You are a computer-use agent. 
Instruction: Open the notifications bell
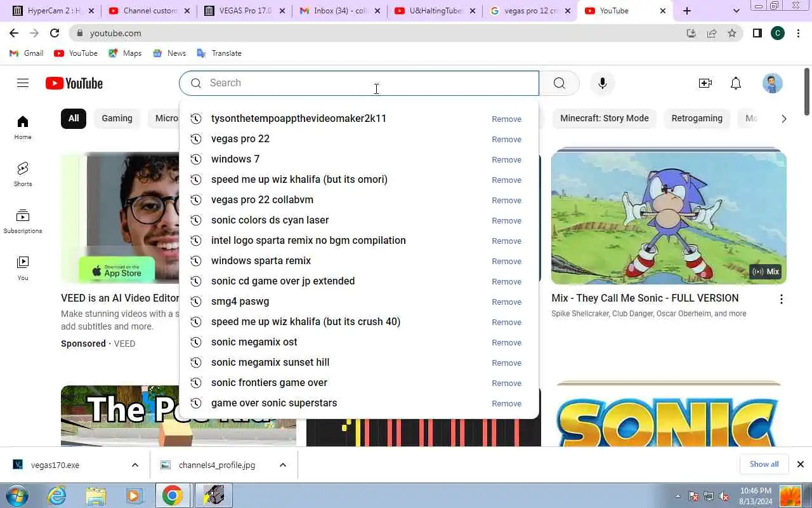click(736, 83)
